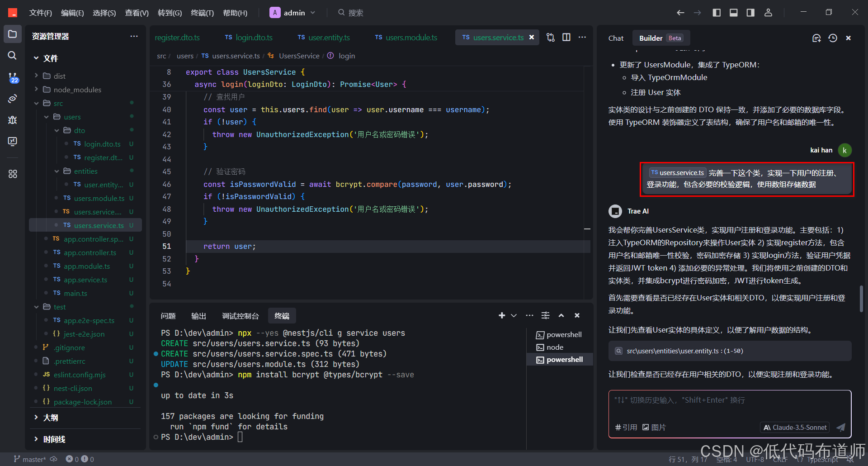The width and height of the screenshot is (868, 466).
Task: Switch to the 问题 panel tab
Action: 168,316
